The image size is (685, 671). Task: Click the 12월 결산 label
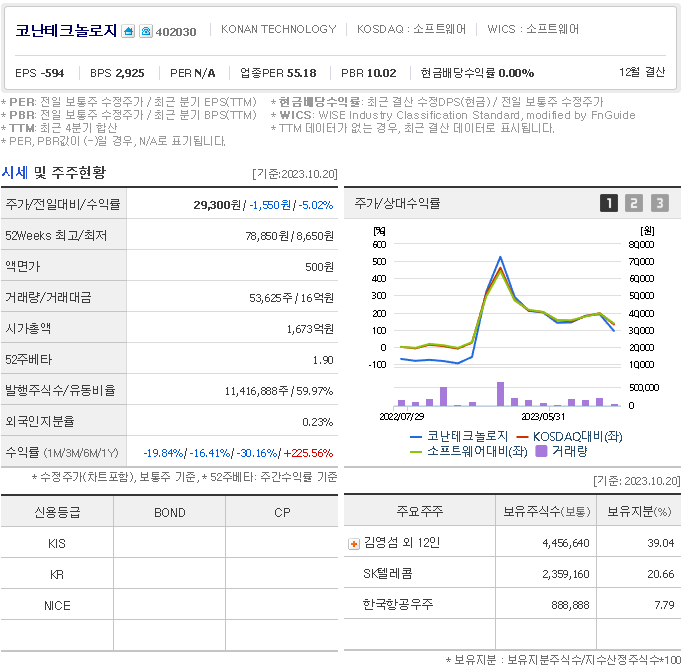click(642, 72)
